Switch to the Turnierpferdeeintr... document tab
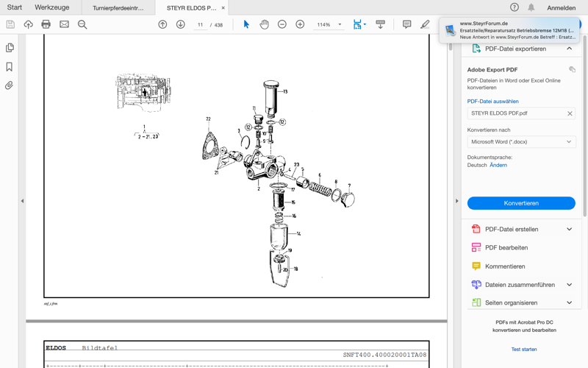The image size is (588, 368). [118, 8]
